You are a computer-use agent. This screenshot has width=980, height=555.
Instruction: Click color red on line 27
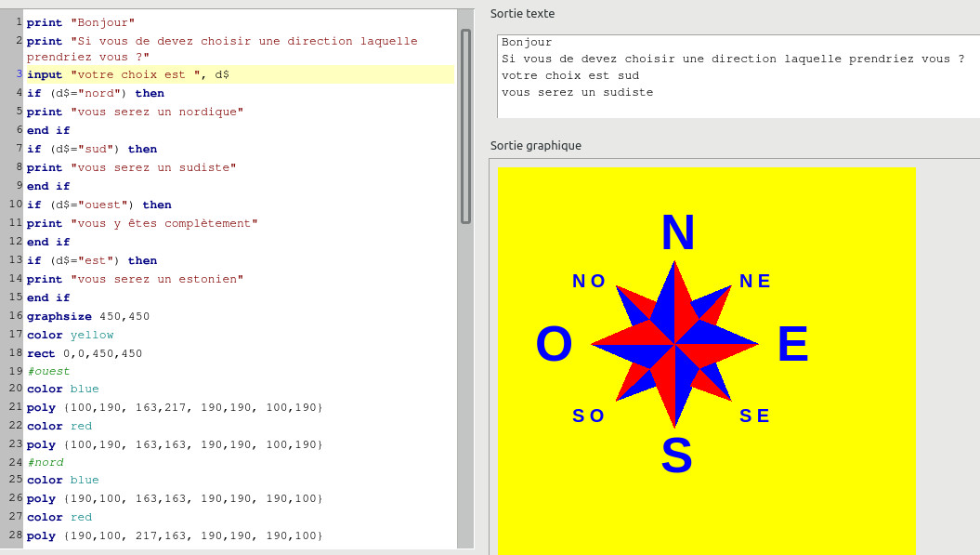pos(59,518)
